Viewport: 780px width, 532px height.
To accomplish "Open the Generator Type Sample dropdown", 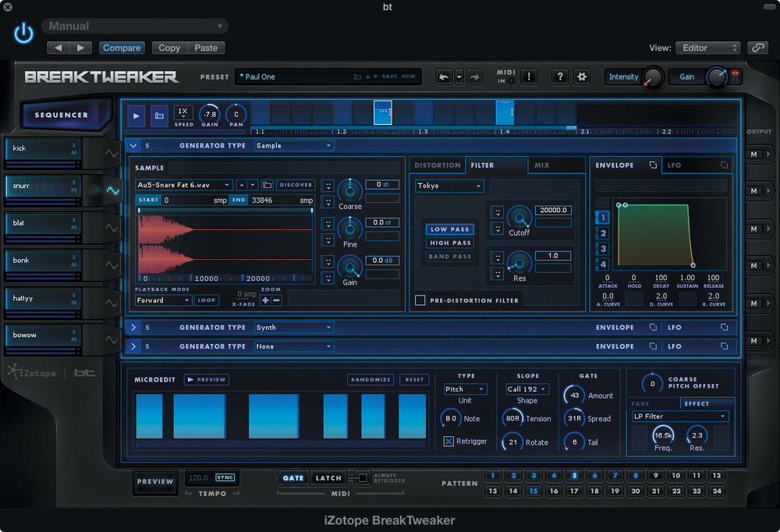I will (293, 145).
